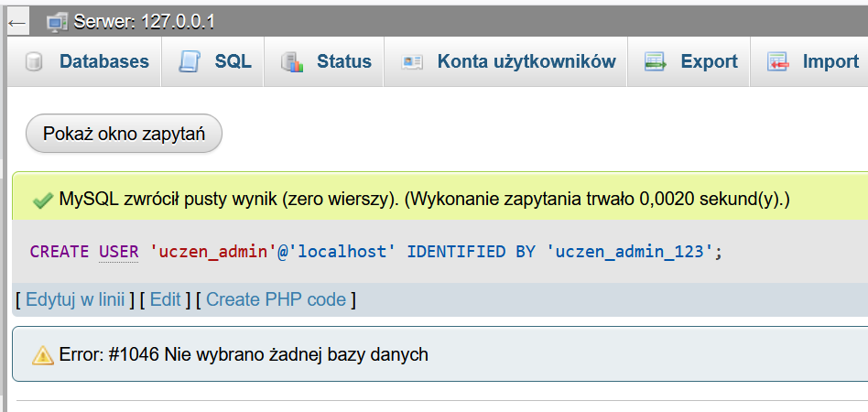This screenshot has width=868, height=412.
Task: Click the Konta użytkowników icon
Action: [x=412, y=62]
